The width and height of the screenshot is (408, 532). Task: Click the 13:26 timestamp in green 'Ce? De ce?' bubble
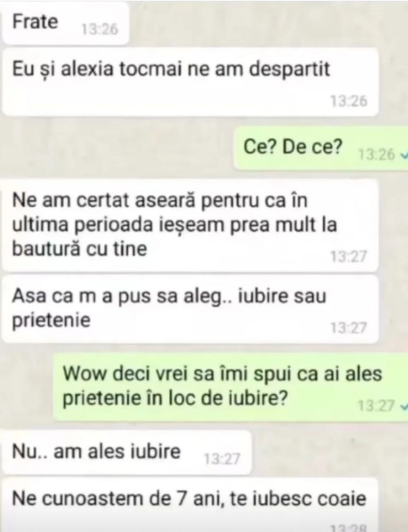click(377, 155)
